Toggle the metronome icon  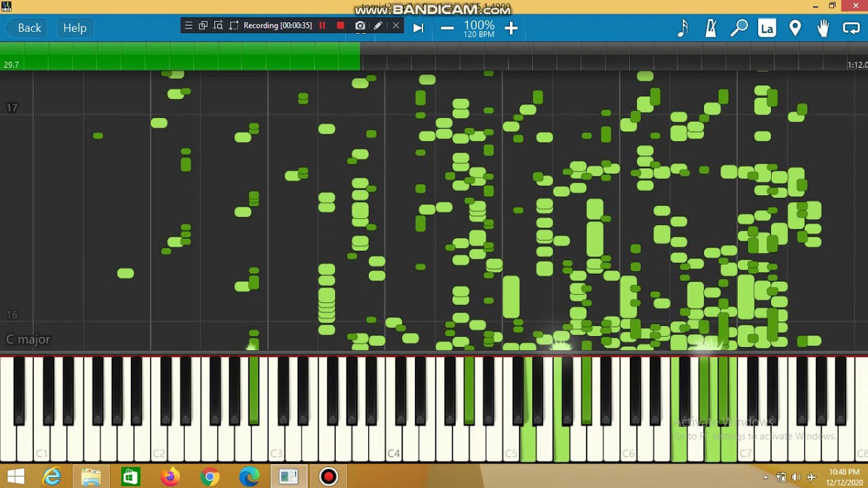point(711,28)
